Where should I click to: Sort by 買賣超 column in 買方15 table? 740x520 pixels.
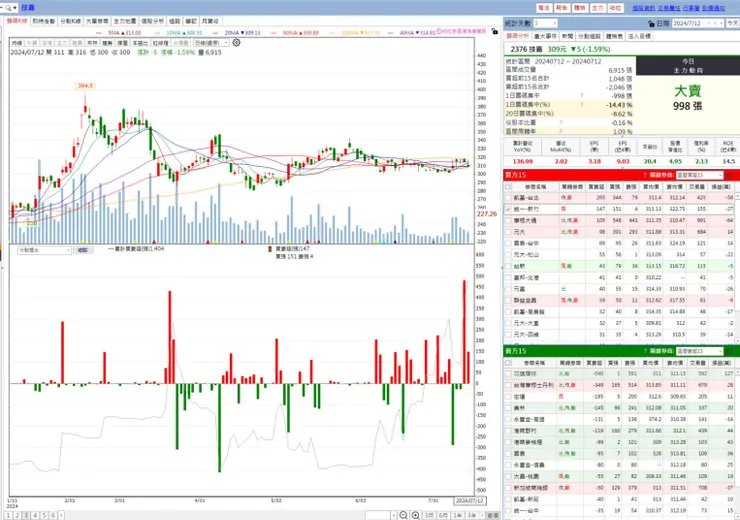pos(597,187)
